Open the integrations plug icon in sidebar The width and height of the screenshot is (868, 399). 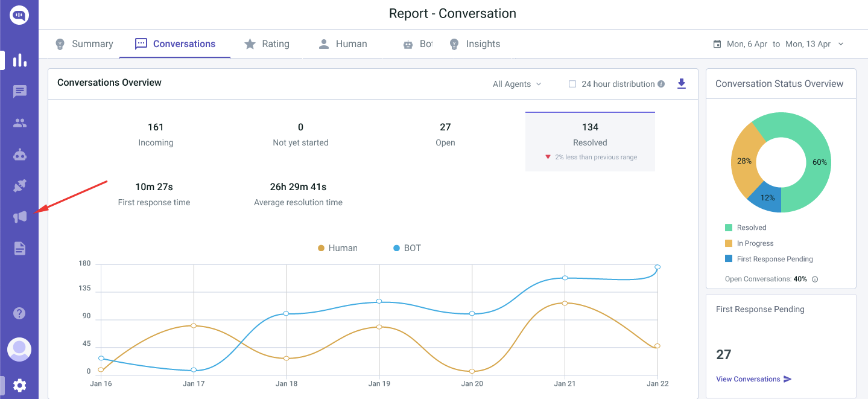click(x=20, y=185)
